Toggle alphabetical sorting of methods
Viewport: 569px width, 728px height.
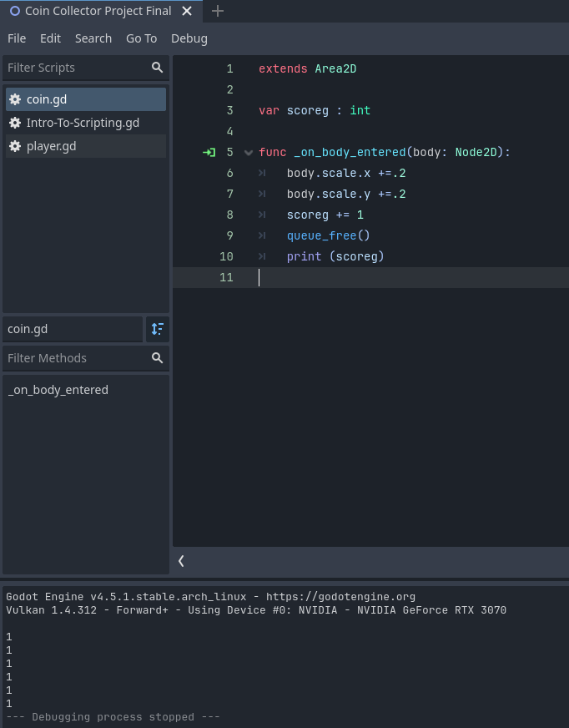point(158,329)
